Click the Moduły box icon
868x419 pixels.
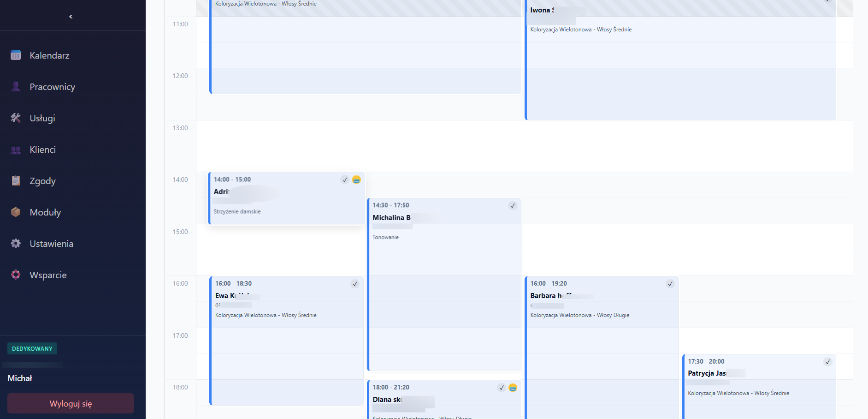(16, 212)
